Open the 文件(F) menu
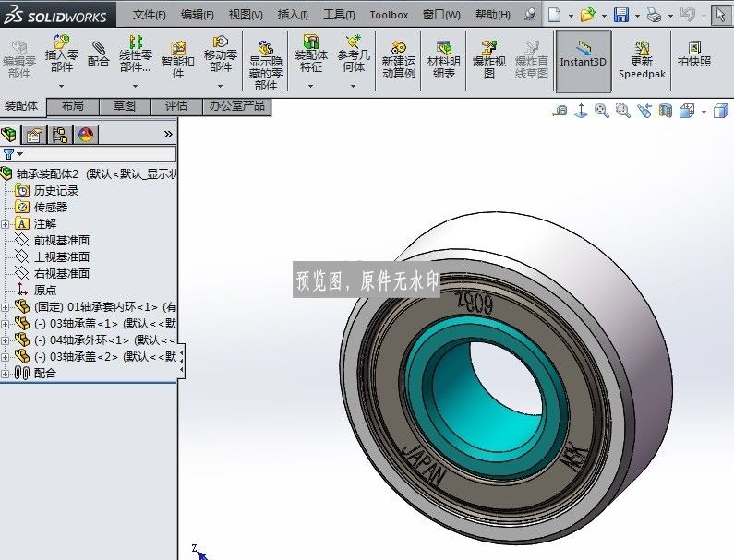Image resolution: width=734 pixels, height=560 pixels. point(150,15)
